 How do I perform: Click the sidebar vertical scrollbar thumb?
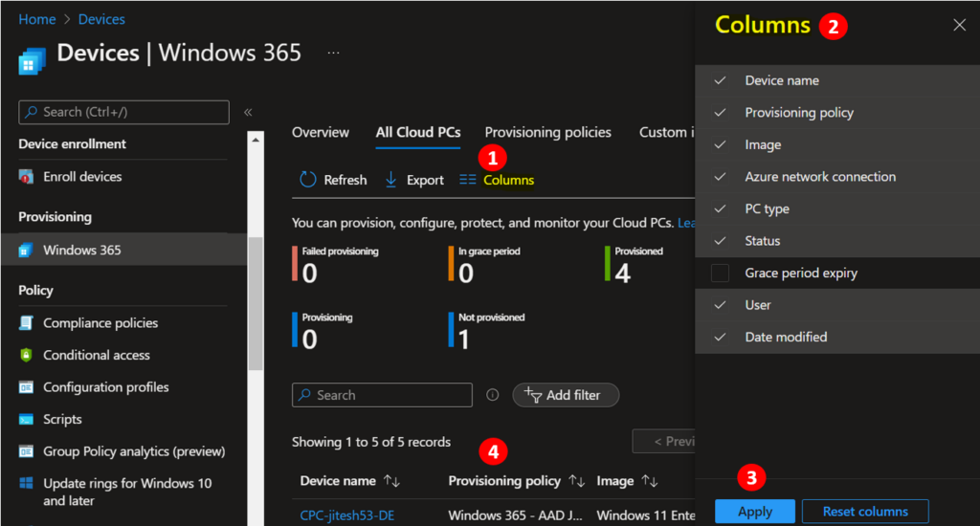(x=256, y=303)
